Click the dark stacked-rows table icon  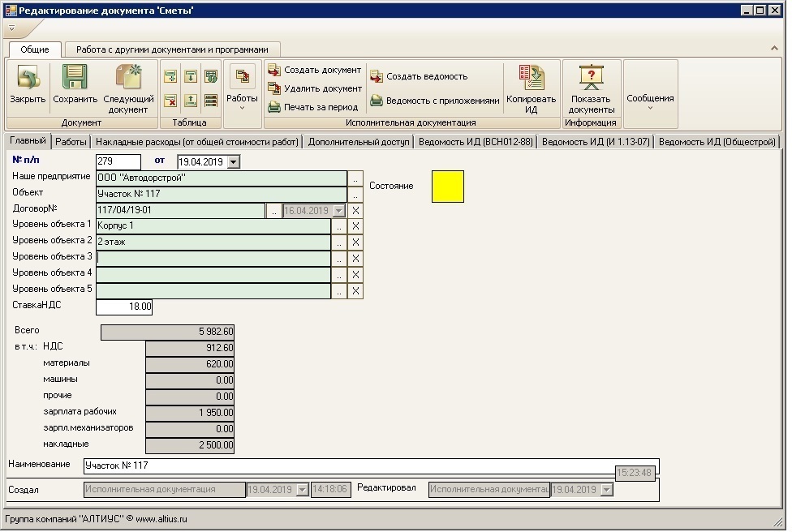211,101
